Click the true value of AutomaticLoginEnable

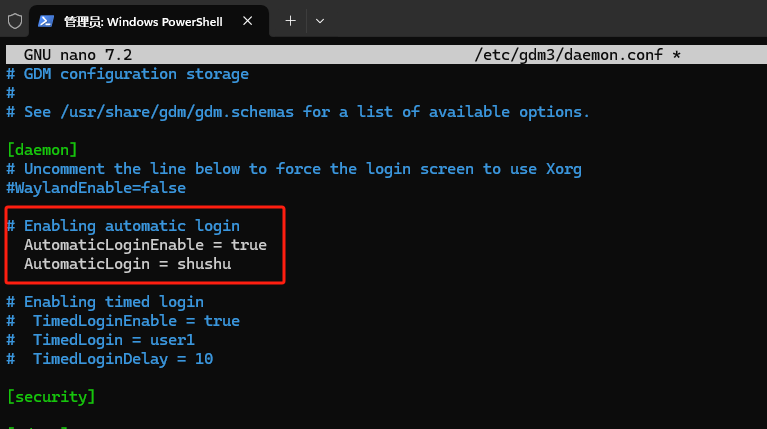(248, 245)
